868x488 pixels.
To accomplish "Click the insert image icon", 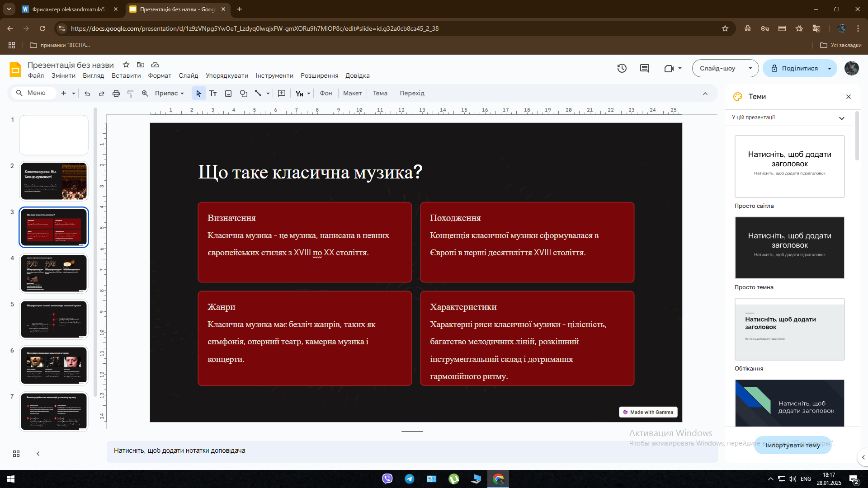I will coord(228,94).
